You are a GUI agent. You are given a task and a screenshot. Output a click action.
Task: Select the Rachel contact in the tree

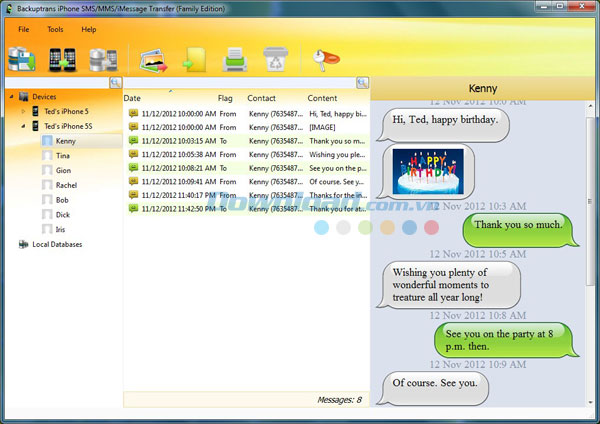click(x=66, y=185)
